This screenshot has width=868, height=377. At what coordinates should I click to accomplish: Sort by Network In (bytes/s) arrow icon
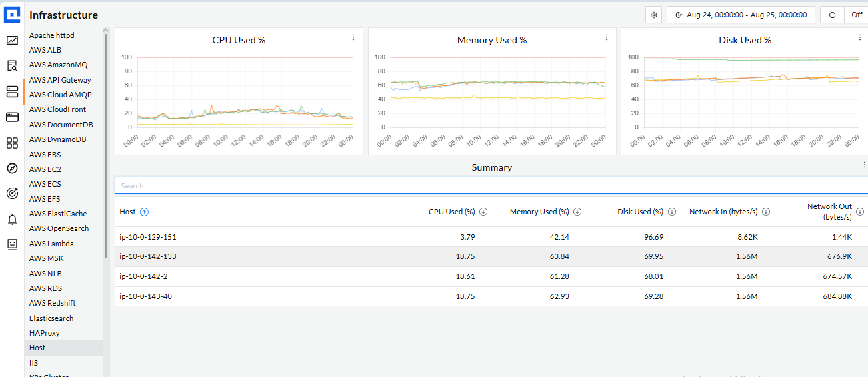766,212
